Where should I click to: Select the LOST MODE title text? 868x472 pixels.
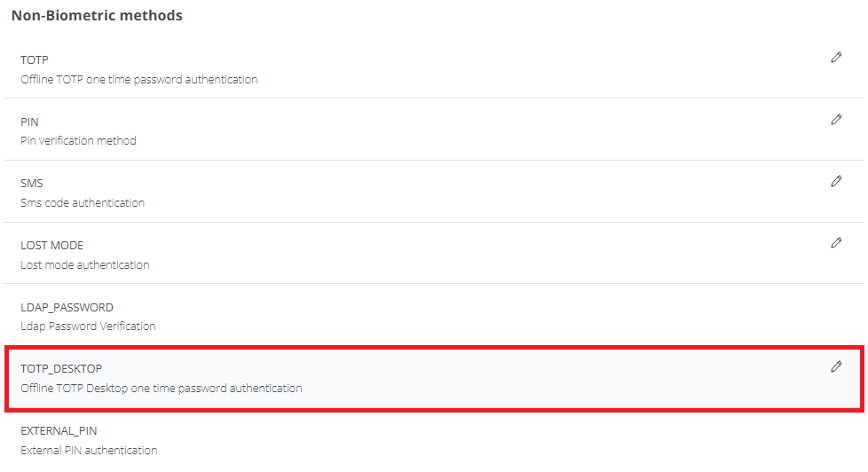coord(52,246)
